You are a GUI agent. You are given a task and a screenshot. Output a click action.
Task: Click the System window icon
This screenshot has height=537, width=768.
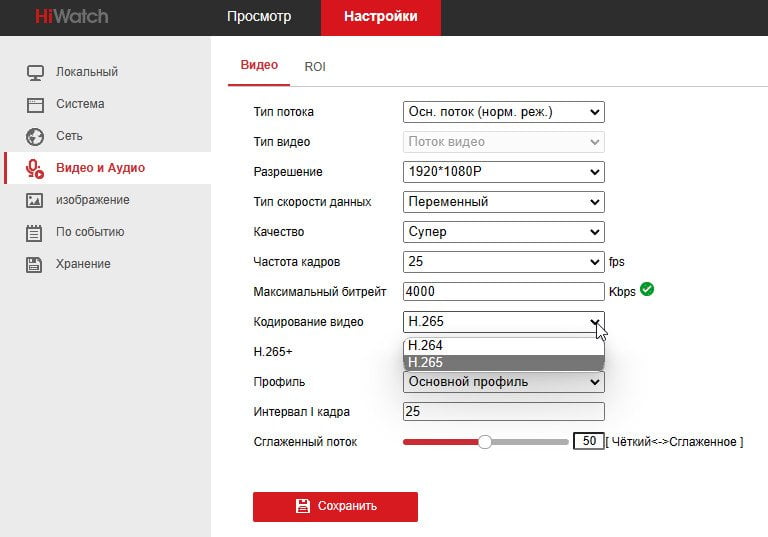tap(35, 104)
